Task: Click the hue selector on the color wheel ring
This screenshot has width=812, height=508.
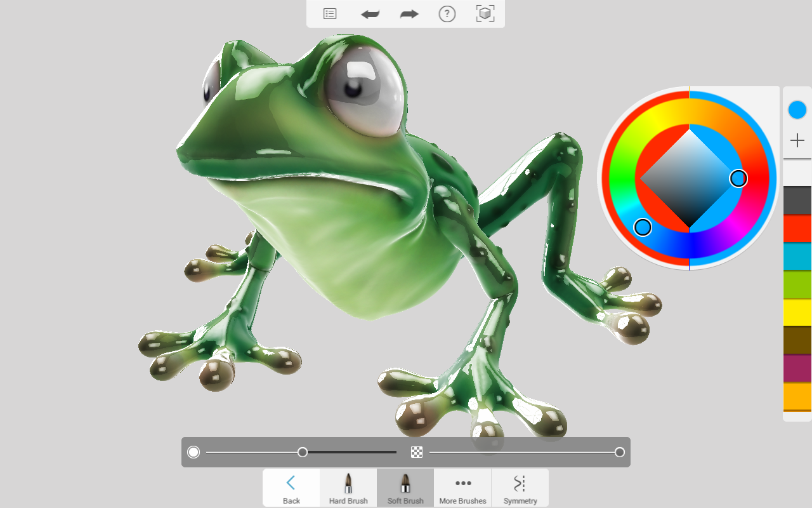Action: (643, 227)
